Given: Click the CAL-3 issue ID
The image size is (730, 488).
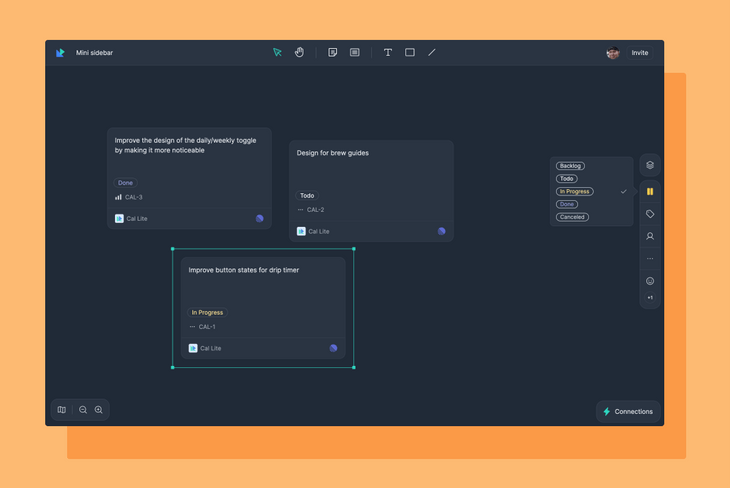Looking at the screenshot, I should 134,197.
